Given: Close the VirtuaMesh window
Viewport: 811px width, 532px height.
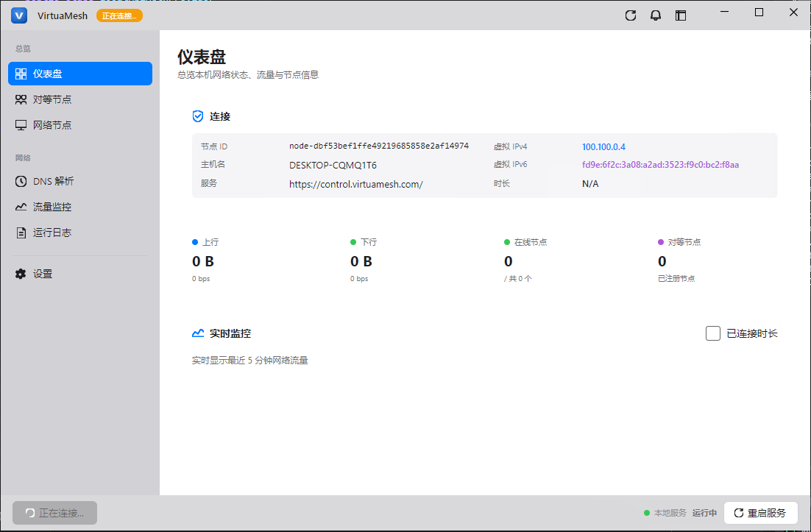Looking at the screenshot, I should tap(793, 13).
